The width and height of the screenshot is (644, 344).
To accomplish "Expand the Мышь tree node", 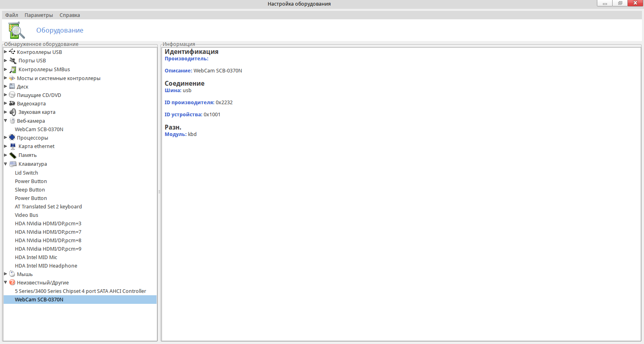I will tap(6, 274).
